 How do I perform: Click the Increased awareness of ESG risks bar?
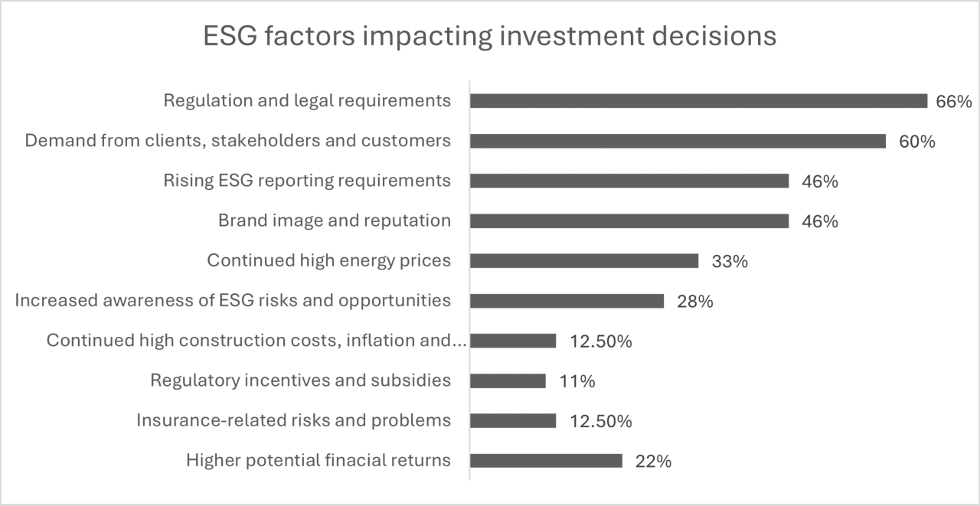point(567,301)
